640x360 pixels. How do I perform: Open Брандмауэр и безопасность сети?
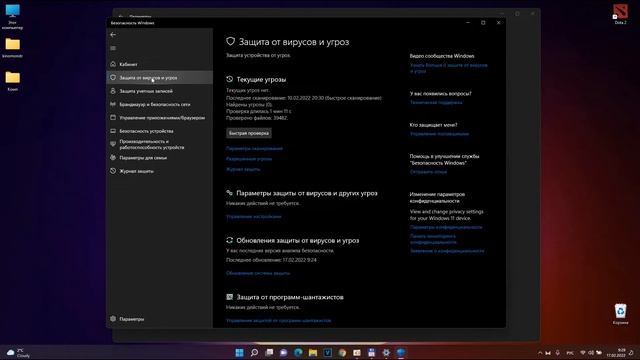160,104
